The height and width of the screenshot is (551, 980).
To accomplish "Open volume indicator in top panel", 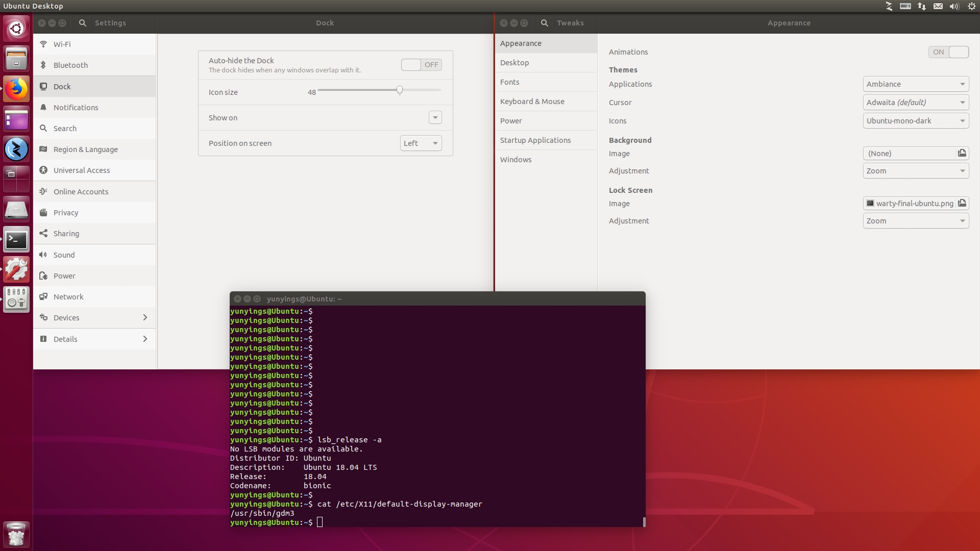I will pyautogui.click(x=954, y=6).
